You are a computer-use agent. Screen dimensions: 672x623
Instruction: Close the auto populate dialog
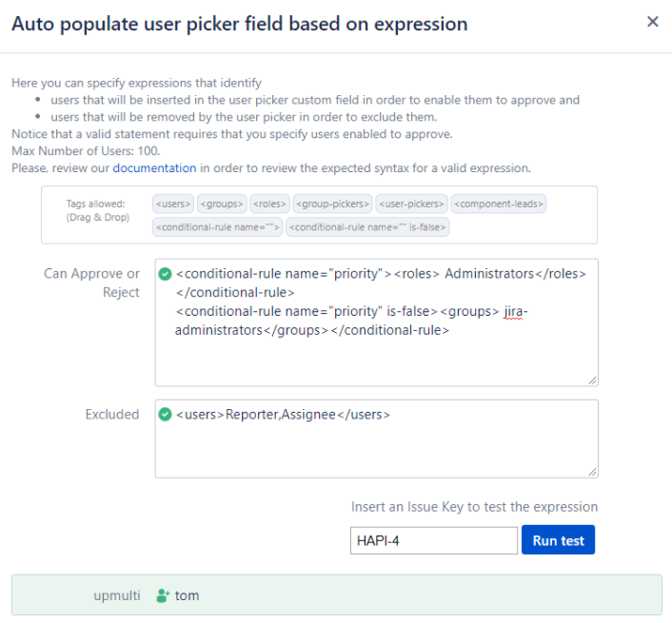pyautogui.click(x=652, y=22)
